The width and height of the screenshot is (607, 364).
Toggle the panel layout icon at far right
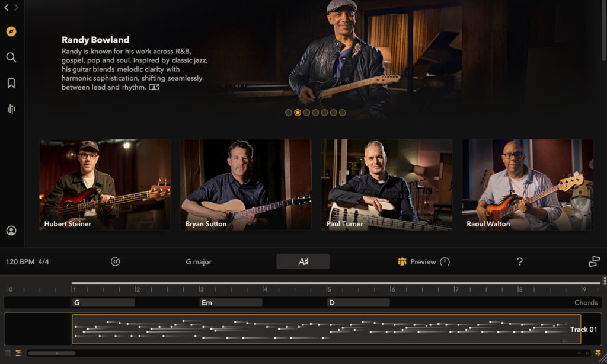tap(594, 261)
